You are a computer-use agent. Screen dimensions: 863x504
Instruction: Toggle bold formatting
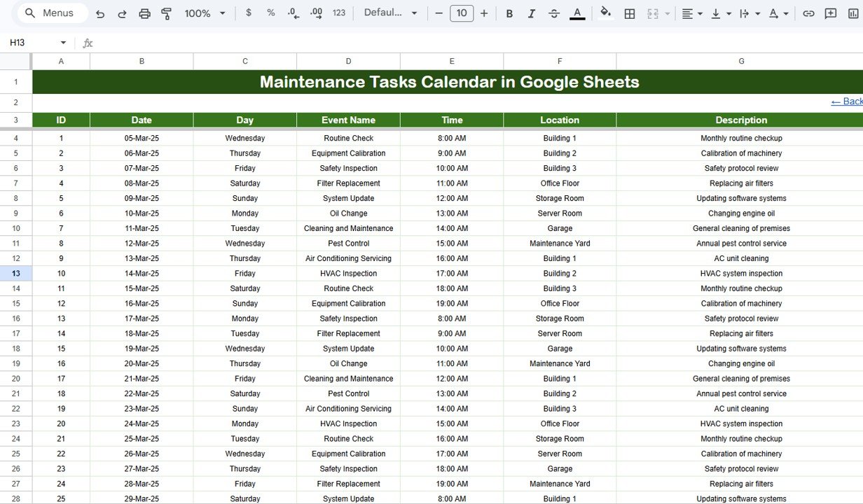click(509, 13)
